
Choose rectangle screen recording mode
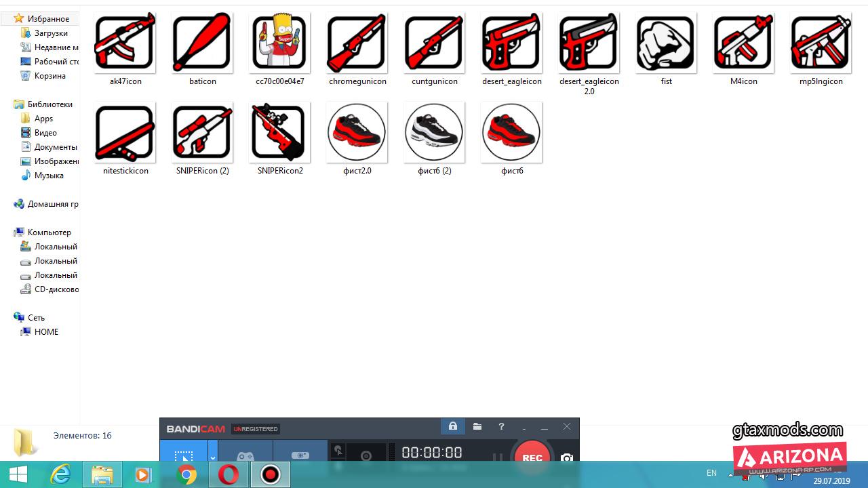click(x=183, y=456)
